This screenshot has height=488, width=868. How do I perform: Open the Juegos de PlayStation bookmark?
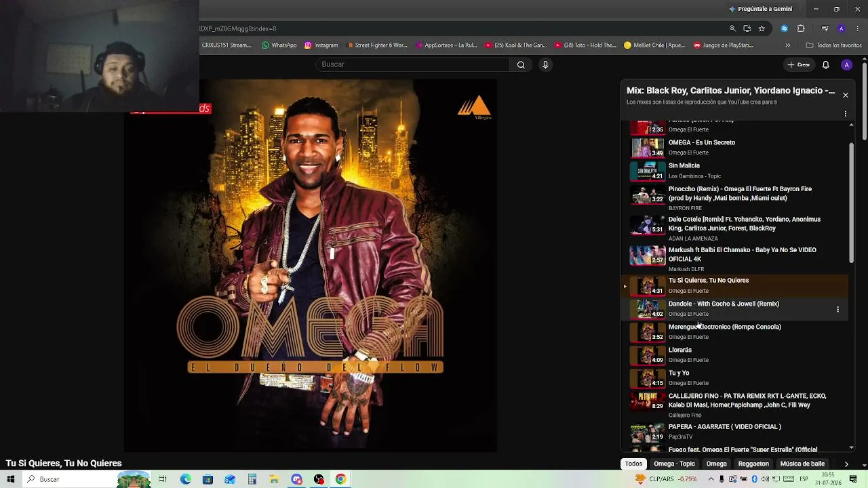(723, 45)
